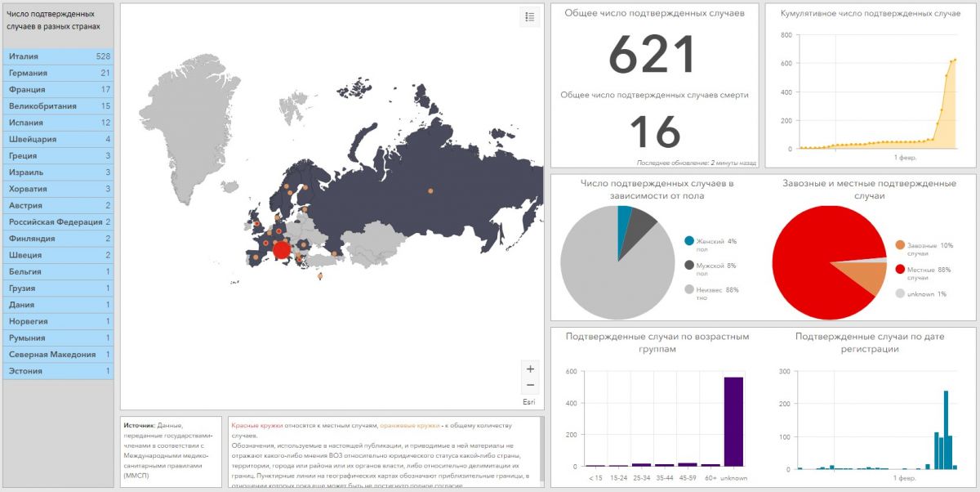The image size is (980, 492).
Task: Click the orange marker over Israel
Action: tap(319, 276)
